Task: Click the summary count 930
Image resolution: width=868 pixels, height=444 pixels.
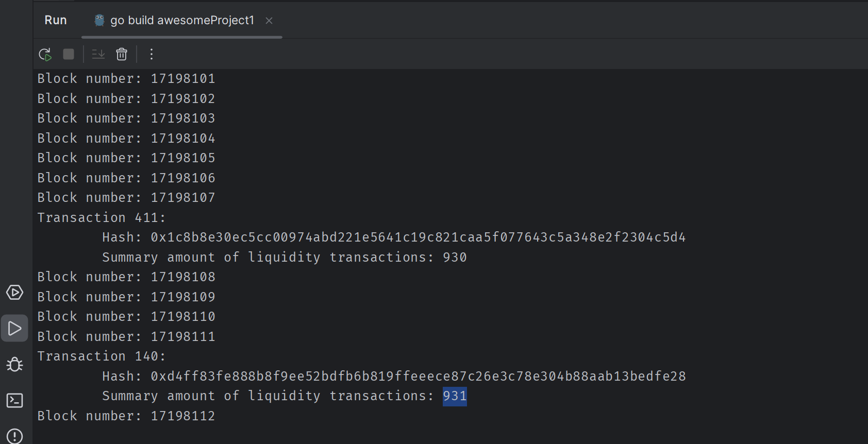Action: click(x=455, y=258)
